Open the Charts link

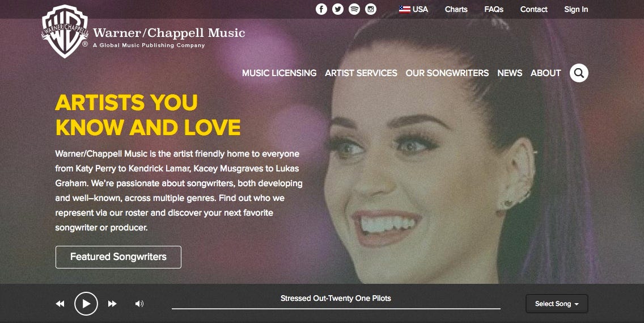[x=456, y=9]
